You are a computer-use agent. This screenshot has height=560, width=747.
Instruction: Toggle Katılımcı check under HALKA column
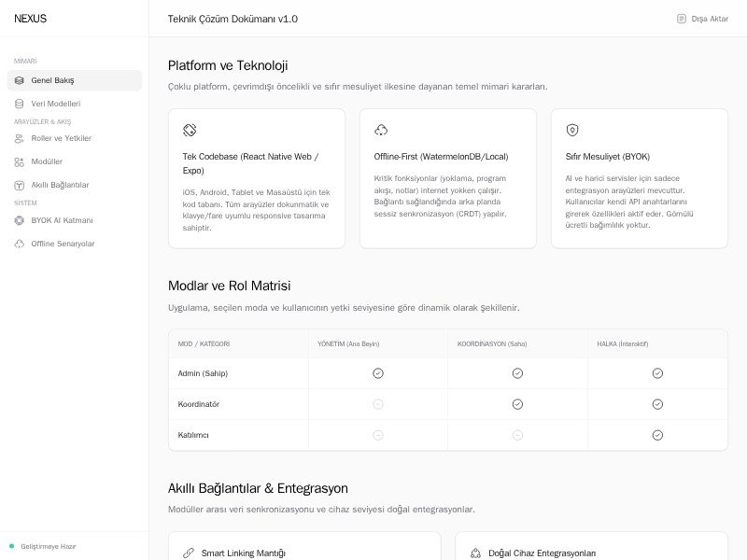(x=657, y=435)
